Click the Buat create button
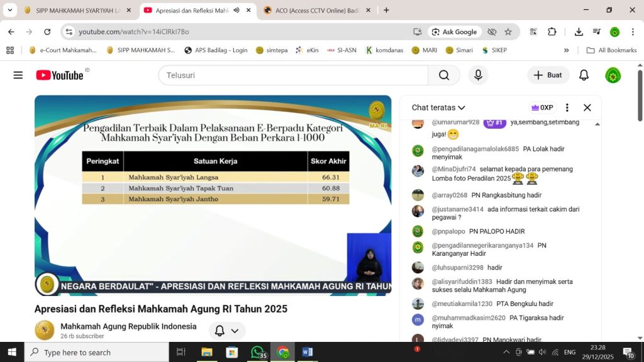Viewport: 644px width, 362px height. 548,75
